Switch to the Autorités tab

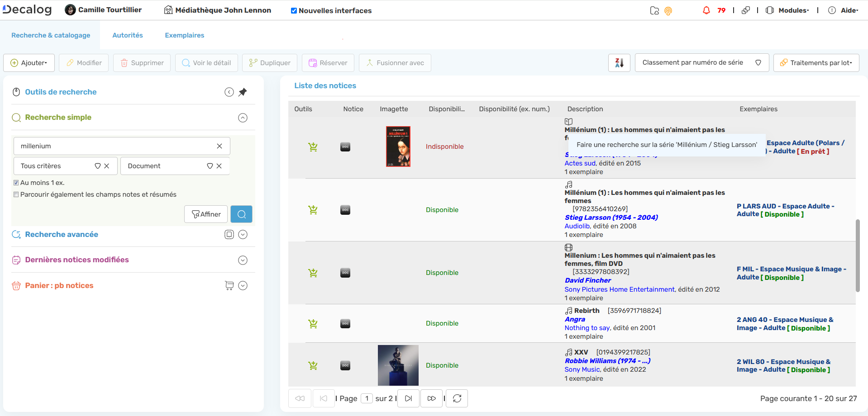coord(128,35)
